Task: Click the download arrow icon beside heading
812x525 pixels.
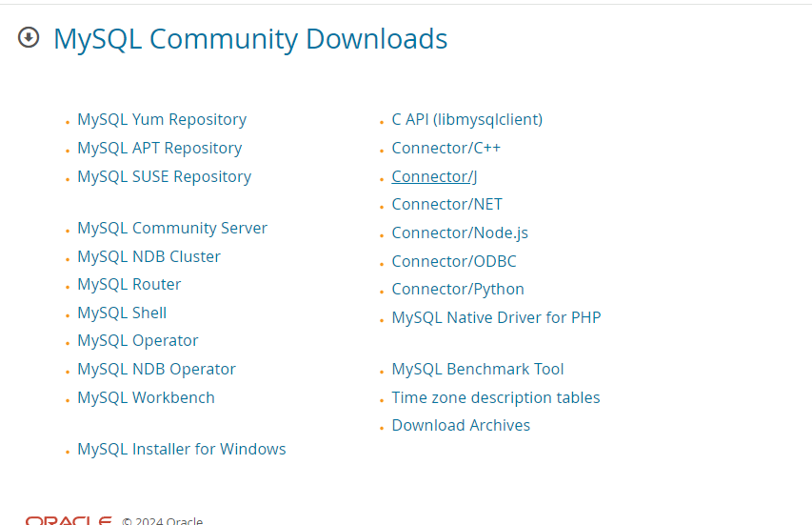Action: pos(29,37)
